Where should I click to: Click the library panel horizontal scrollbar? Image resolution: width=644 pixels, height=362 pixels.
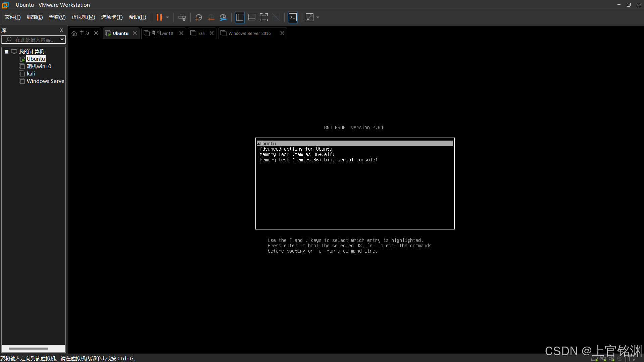pos(29,349)
